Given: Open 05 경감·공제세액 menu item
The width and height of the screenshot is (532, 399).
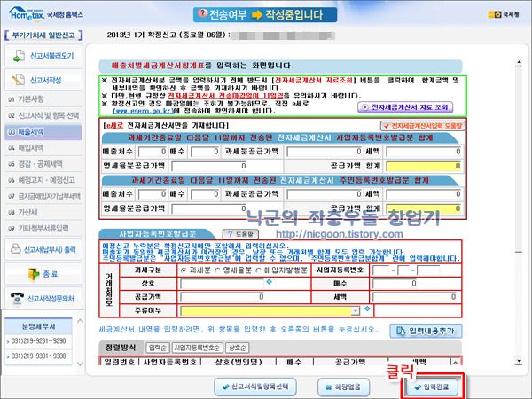Looking at the screenshot, I should (x=43, y=164).
